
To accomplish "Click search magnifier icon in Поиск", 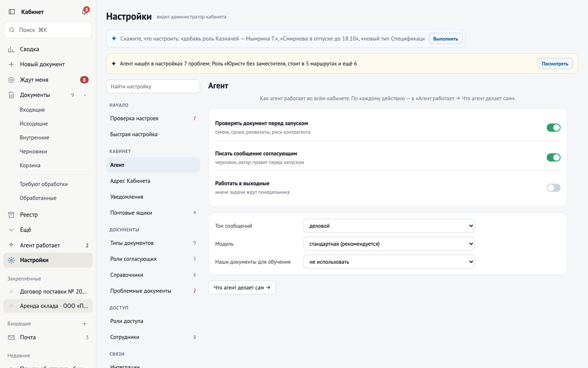I will coord(12,30).
